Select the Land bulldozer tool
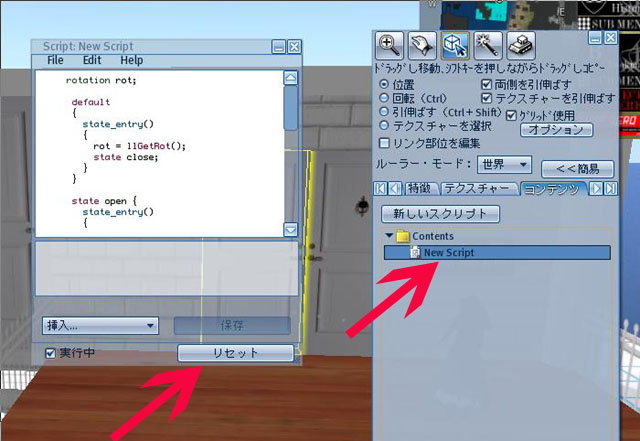640x441 pixels. tap(520, 45)
